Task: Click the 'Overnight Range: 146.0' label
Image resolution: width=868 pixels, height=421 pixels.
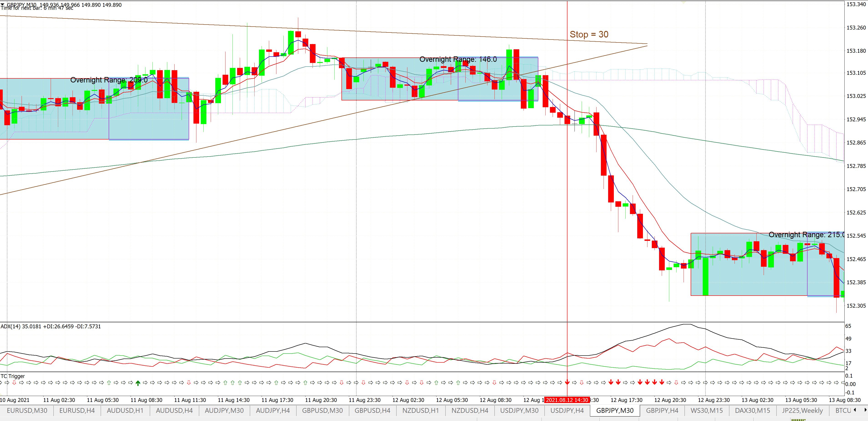Action: click(458, 59)
